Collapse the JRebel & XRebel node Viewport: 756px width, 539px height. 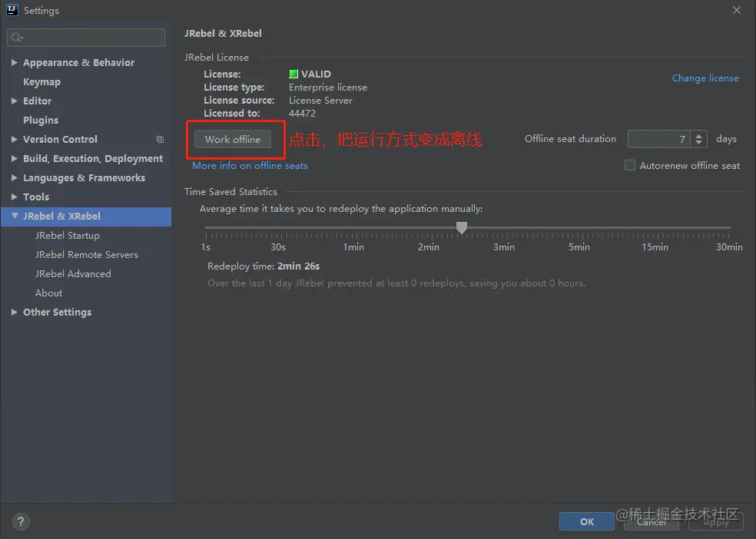[15, 216]
